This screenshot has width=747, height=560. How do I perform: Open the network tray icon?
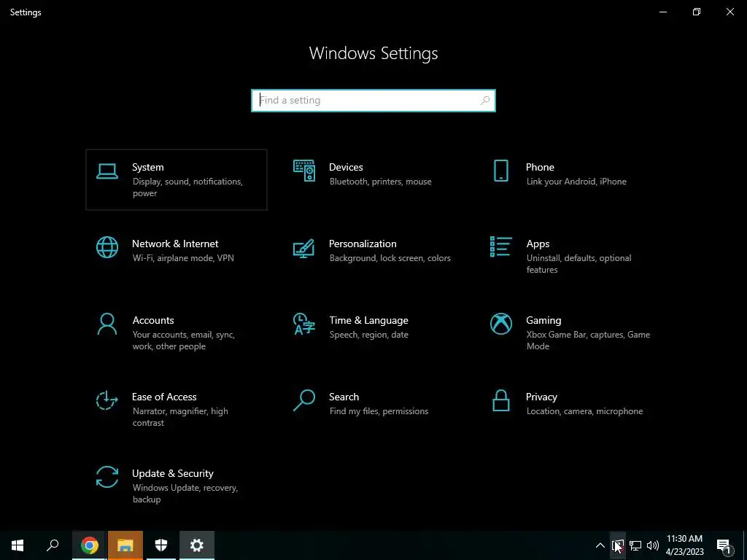[x=635, y=545]
